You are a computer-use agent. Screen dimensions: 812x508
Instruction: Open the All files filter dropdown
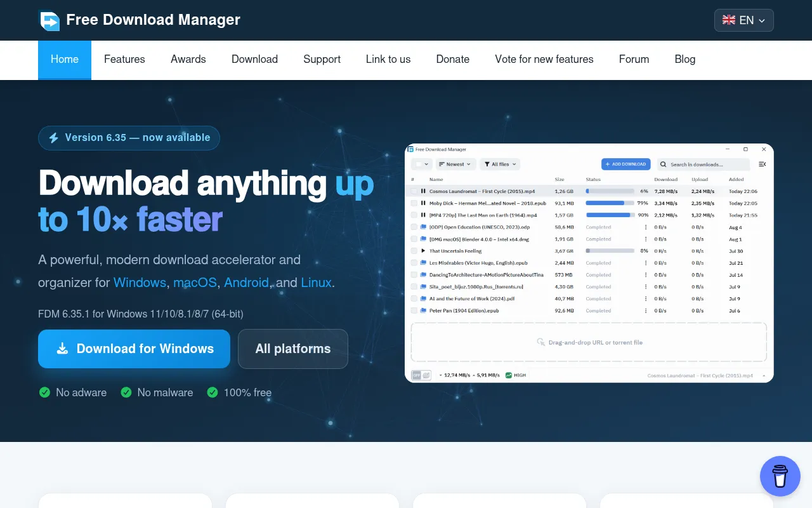[x=500, y=164]
